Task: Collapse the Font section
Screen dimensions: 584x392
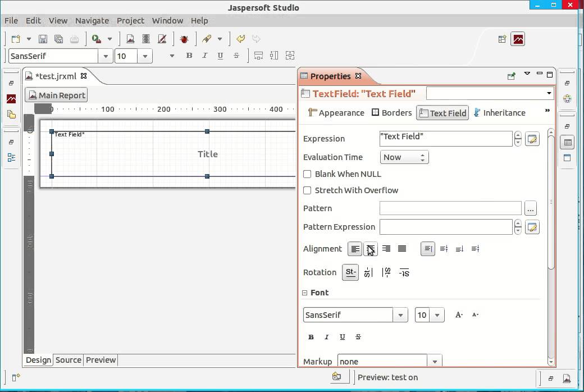Action: 305,293
